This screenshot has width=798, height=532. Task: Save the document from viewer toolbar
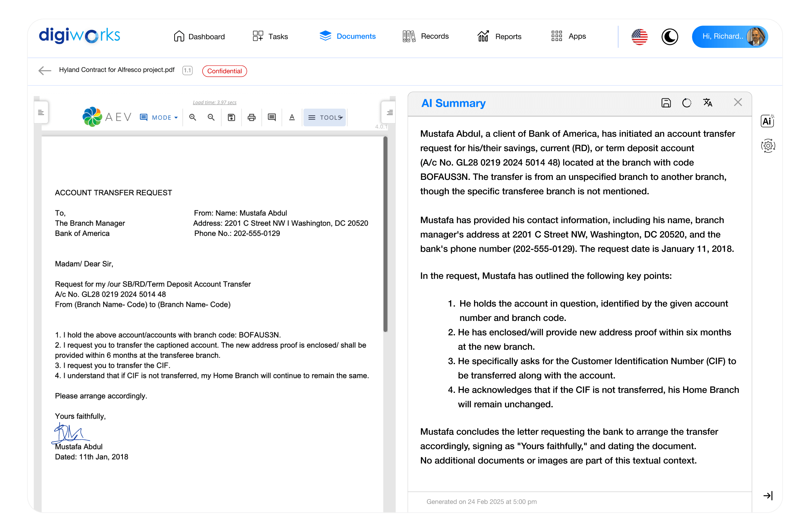pos(231,117)
